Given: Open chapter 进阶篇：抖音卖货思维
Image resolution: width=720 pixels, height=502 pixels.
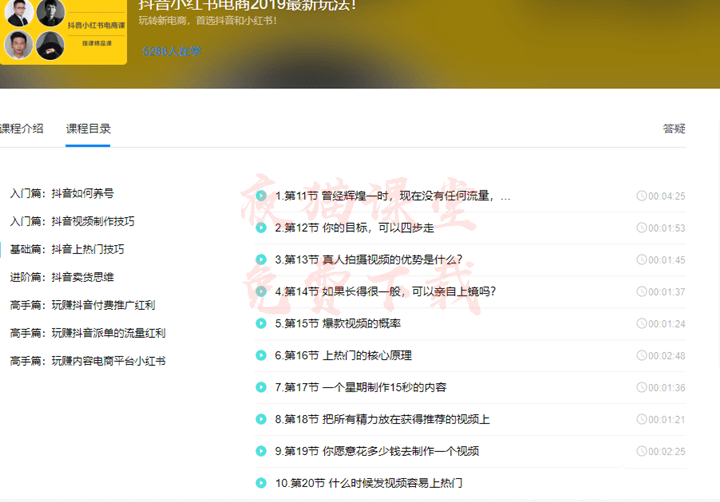Looking at the screenshot, I should [x=62, y=277].
